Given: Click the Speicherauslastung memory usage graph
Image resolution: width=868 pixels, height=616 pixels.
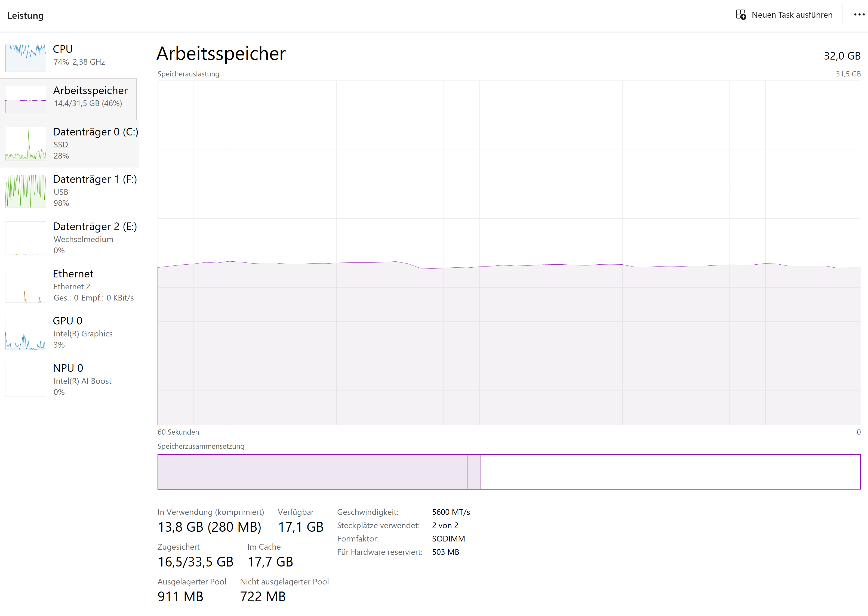Looking at the screenshot, I should [509, 252].
